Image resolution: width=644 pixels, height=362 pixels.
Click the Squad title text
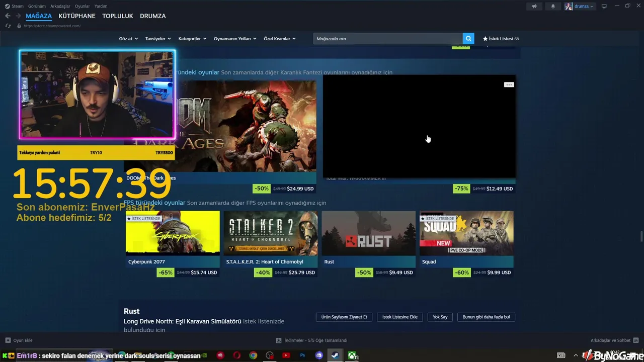[x=429, y=261]
